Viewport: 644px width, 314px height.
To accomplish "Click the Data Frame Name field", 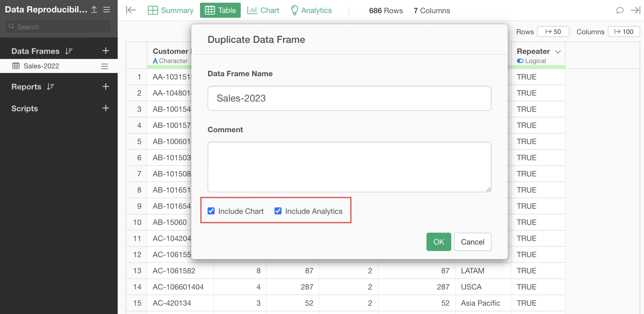I will click(349, 98).
